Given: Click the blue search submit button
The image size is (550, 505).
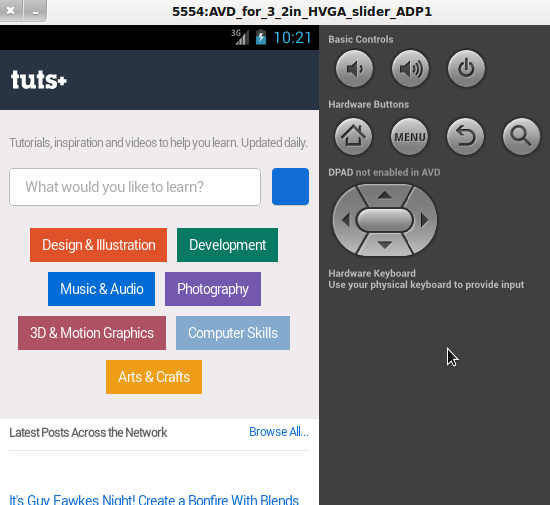Looking at the screenshot, I should [x=290, y=187].
